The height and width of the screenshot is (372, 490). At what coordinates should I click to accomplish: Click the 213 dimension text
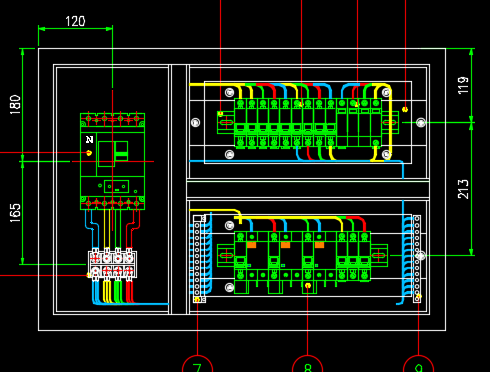(x=463, y=189)
